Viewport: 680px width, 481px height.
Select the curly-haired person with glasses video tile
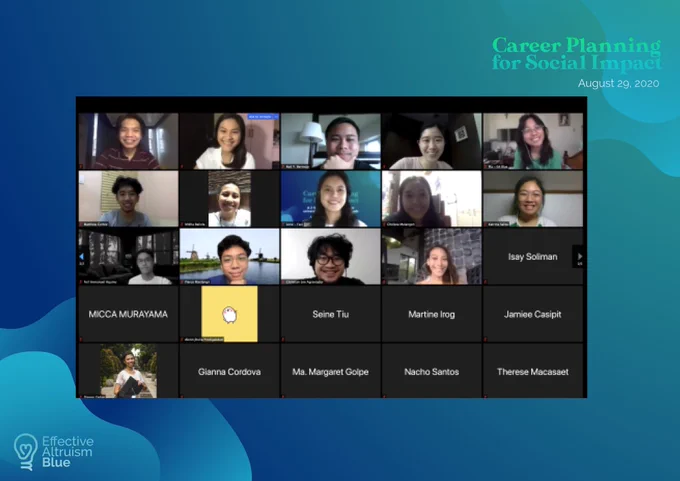[x=330, y=256]
